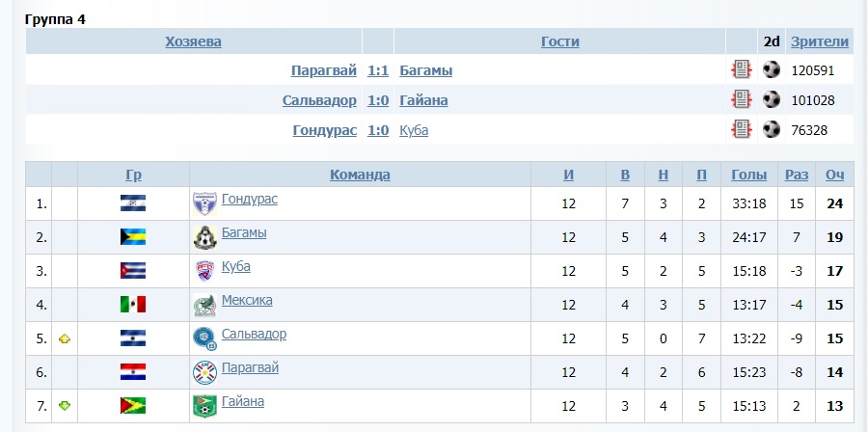868x432 pixels.
Task: Click the Мексика flag in standings
Action: coord(133,305)
